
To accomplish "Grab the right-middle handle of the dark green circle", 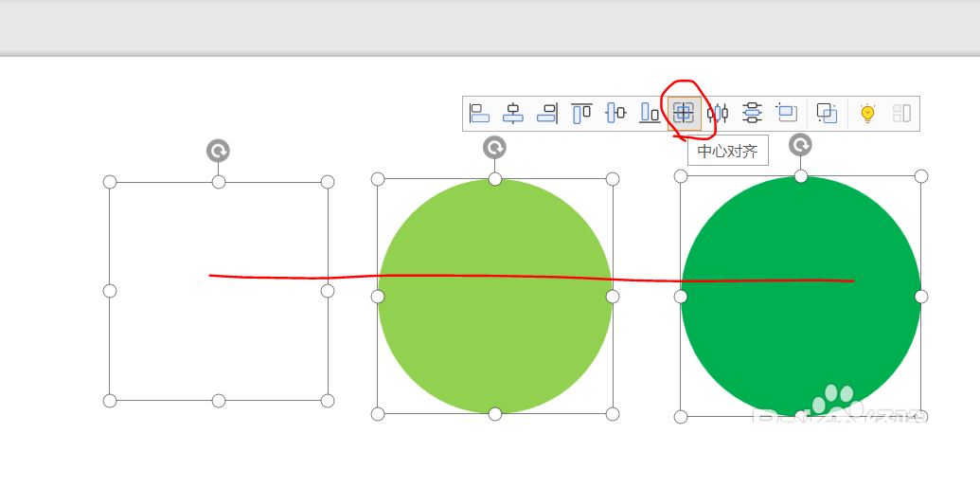I will [x=921, y=296].
